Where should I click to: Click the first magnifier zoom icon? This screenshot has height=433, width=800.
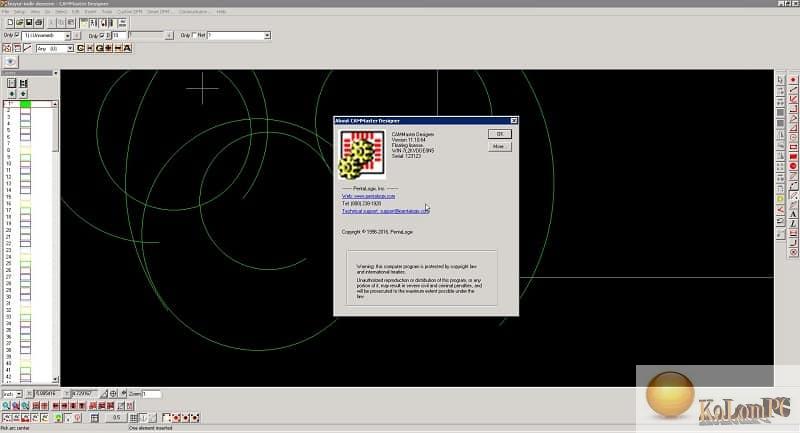tap(6, 405)
